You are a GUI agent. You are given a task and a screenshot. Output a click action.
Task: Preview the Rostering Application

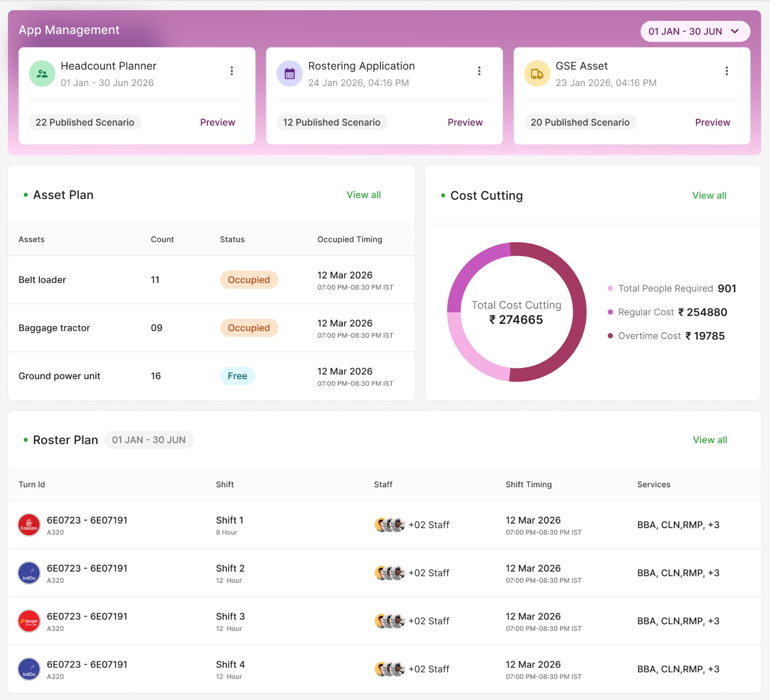click(x=465, y=122)
